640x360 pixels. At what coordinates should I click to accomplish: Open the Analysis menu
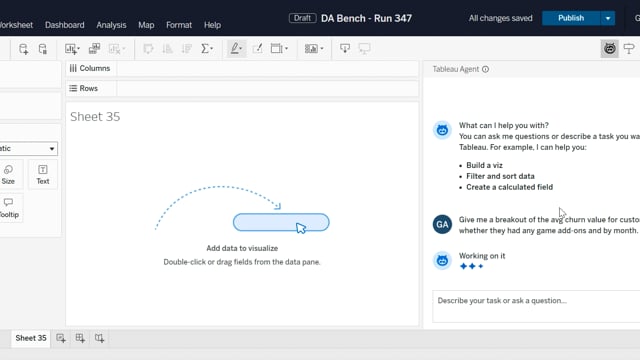pos(111,25)
